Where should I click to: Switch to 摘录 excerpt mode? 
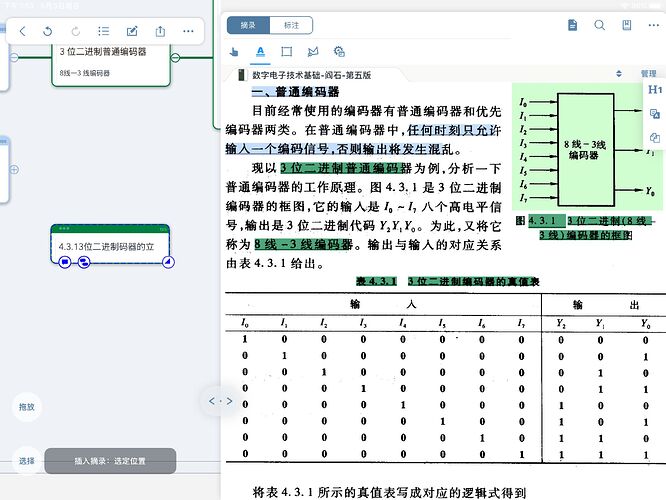click(248, 25)
